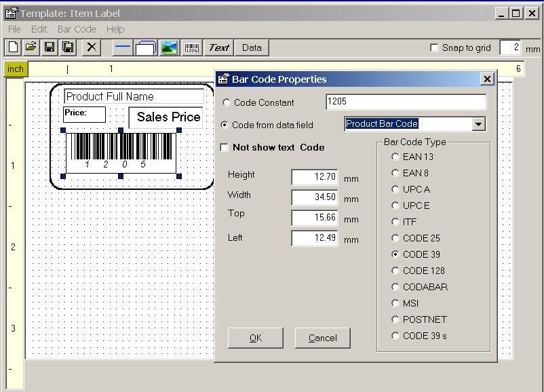
Task: Open the Edit menu
Action: (x=39, y=29)
